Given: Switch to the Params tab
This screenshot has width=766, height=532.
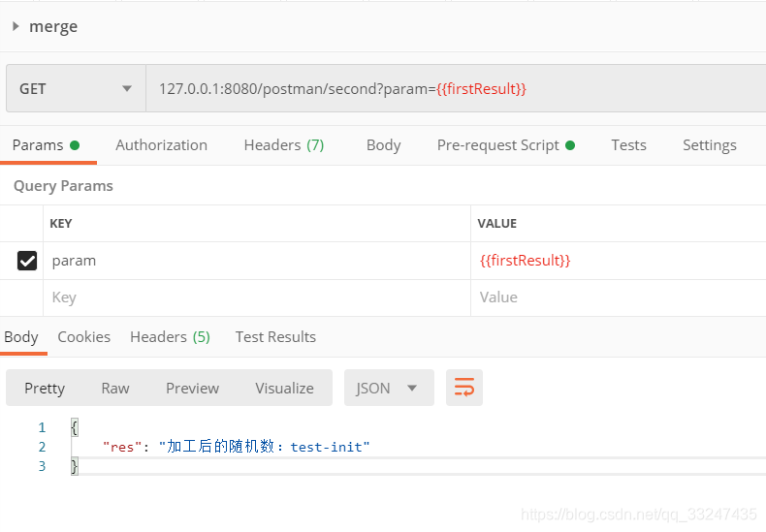Looking at the screenshot, I should pyautogui.click(x=46, y=145).
